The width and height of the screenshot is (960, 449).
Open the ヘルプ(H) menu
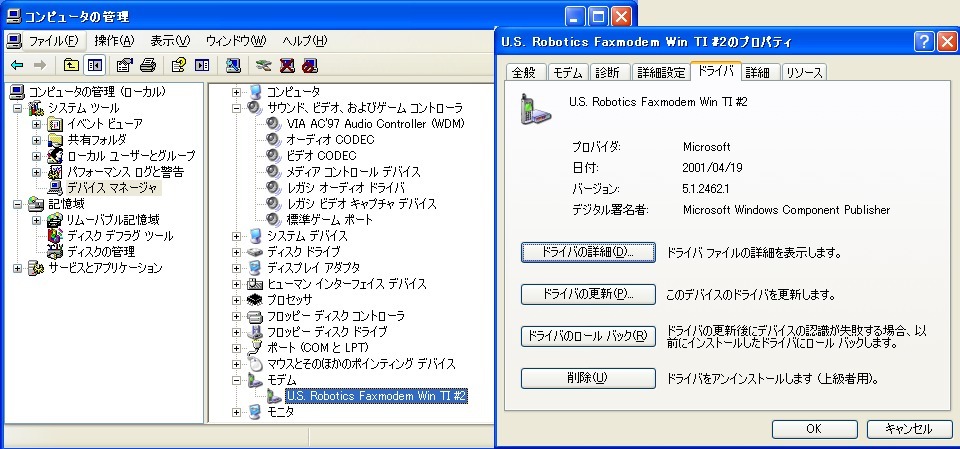click(x=304, y=41)
